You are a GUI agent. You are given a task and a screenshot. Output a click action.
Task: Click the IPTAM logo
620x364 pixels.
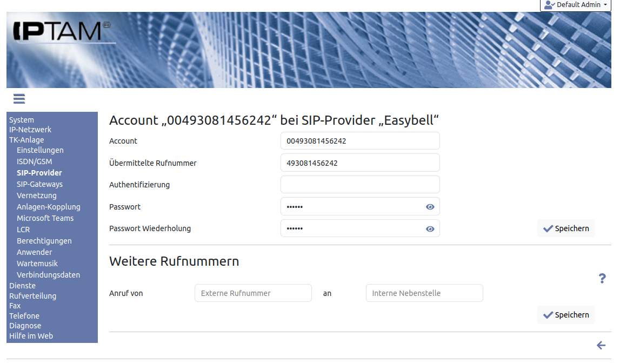[x=61, y=31]
